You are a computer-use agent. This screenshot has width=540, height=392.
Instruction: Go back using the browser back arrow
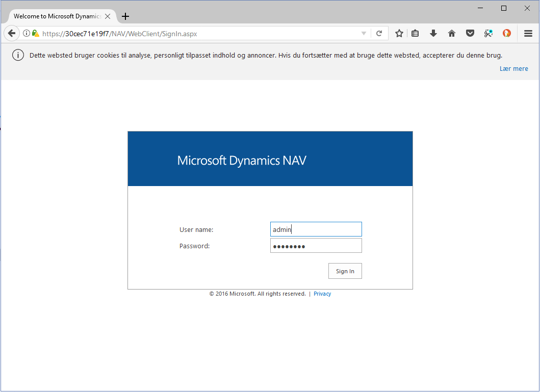pyautogui.click(x=12, y=34)
